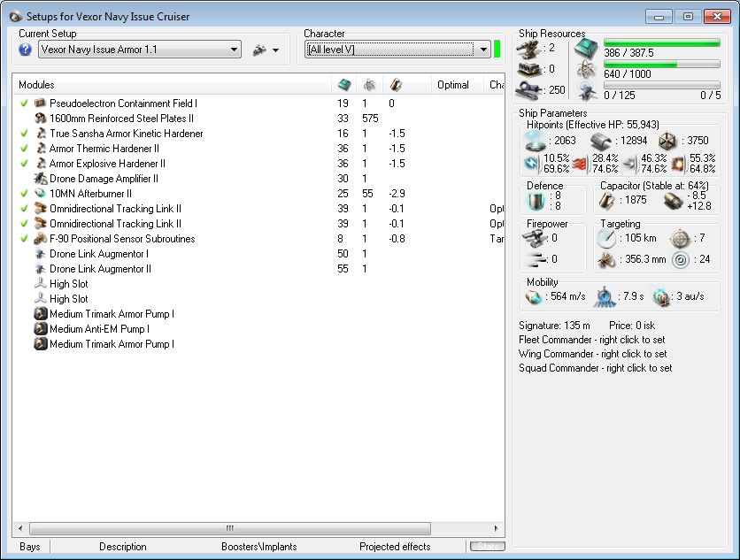Click the warp speed icon showing 3 au/s
740x560 pixels.
click(661, 296)
